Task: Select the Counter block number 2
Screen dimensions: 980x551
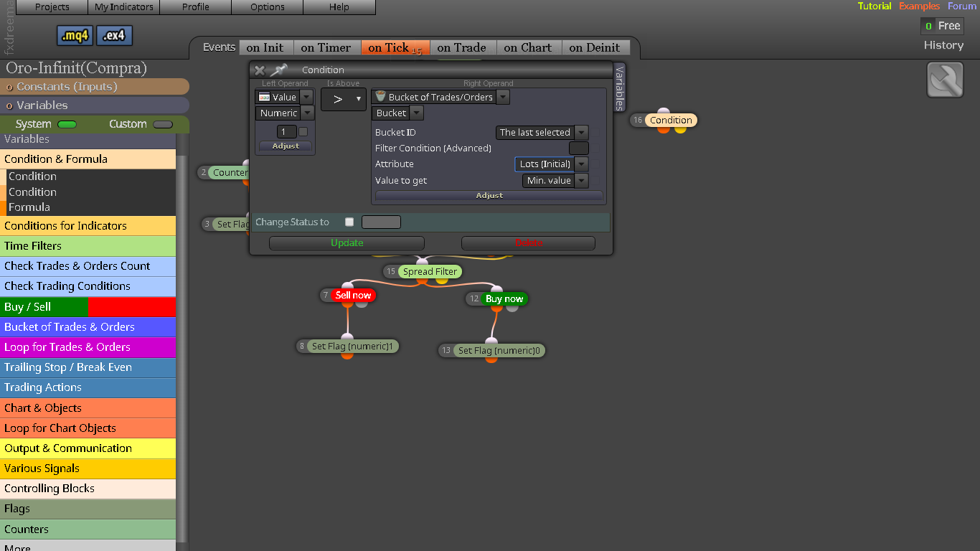Action: point(229,172)
